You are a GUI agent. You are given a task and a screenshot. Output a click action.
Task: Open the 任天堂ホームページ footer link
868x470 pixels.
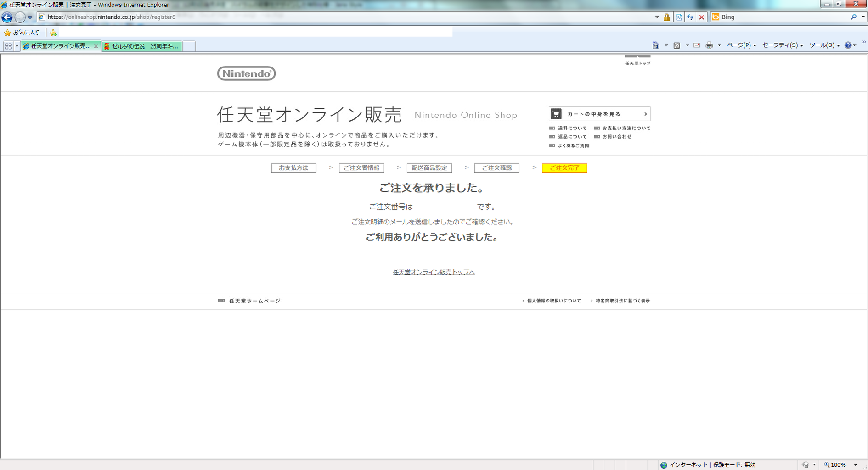click(x=249, y=301)
